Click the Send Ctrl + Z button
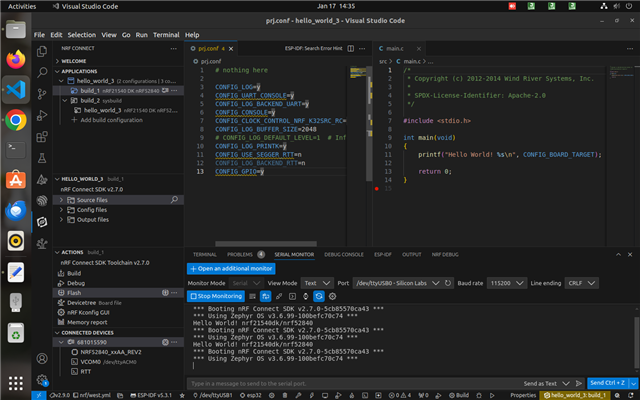 click(x=607, y=383)
